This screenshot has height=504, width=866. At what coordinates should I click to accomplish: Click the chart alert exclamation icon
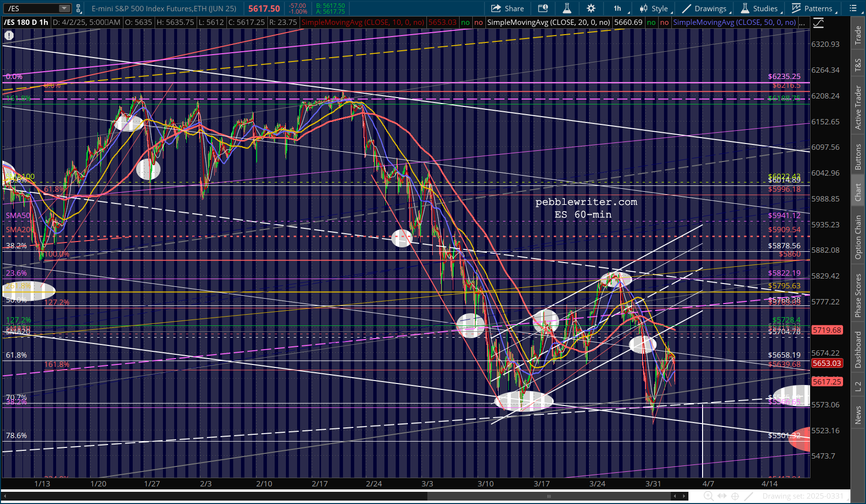9,35
